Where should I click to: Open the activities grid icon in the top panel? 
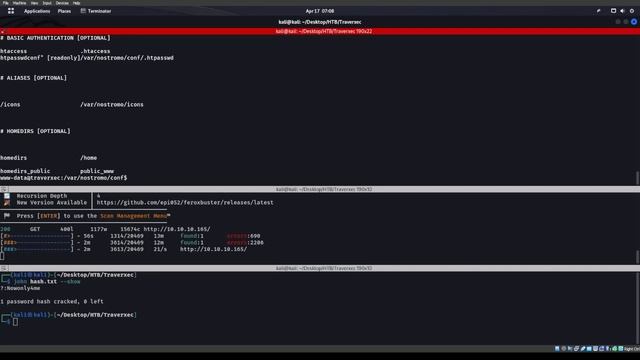(11, 11)
